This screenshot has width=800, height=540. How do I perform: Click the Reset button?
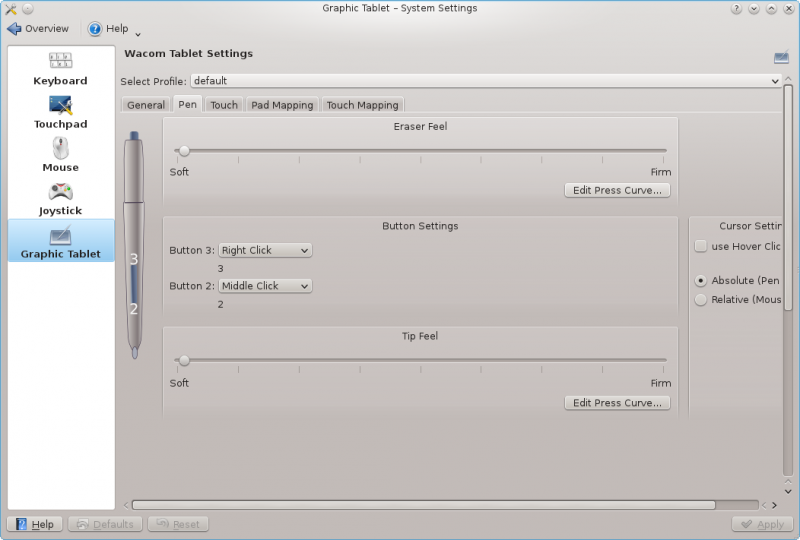[178, 524]
